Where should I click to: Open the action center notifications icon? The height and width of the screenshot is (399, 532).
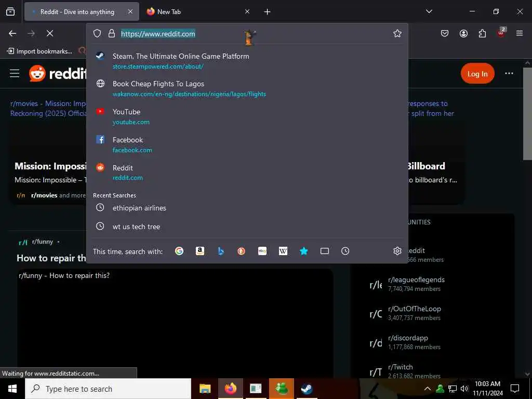coord(515,389)
